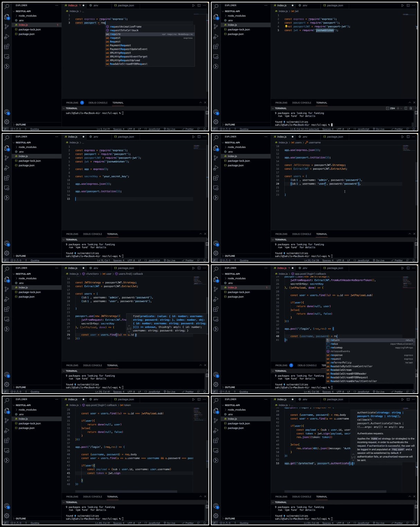Open Manage gear in the Ln 53 window
Image resolution: width=420 pixels, height=527 pixels.
tap(216, 516)
